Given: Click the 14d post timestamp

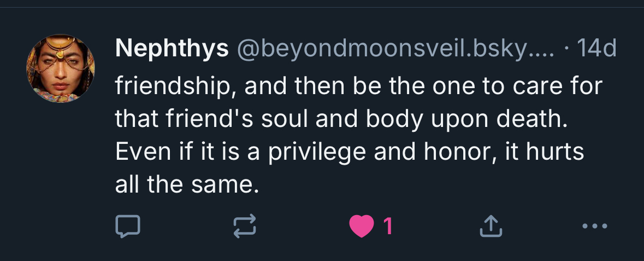Looking at the screenshot, I should click(x=596, y=50).
